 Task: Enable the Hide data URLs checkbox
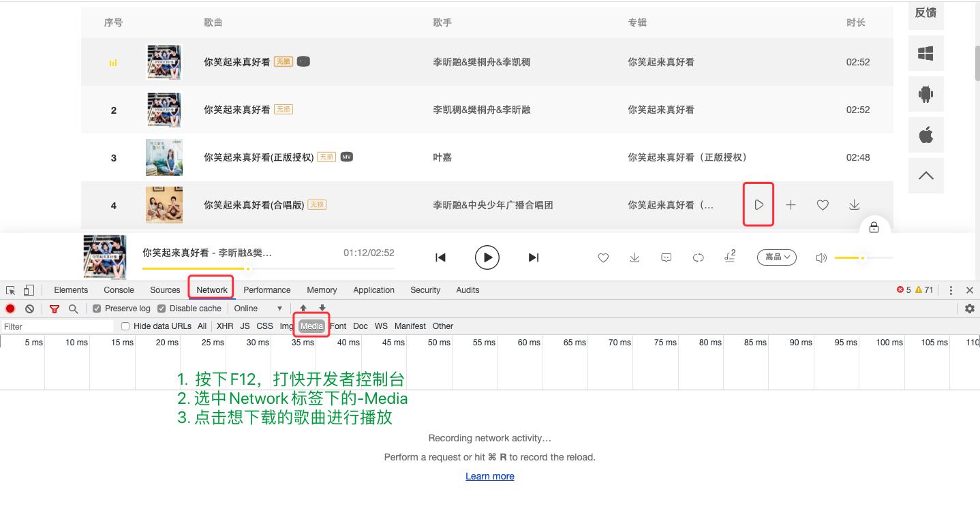[x=125, y=326]
